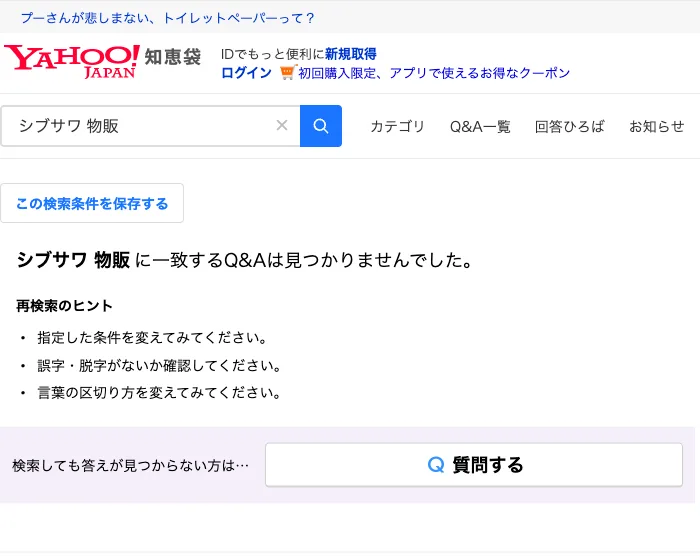Go to 回答ひろば

coord(570,126)
